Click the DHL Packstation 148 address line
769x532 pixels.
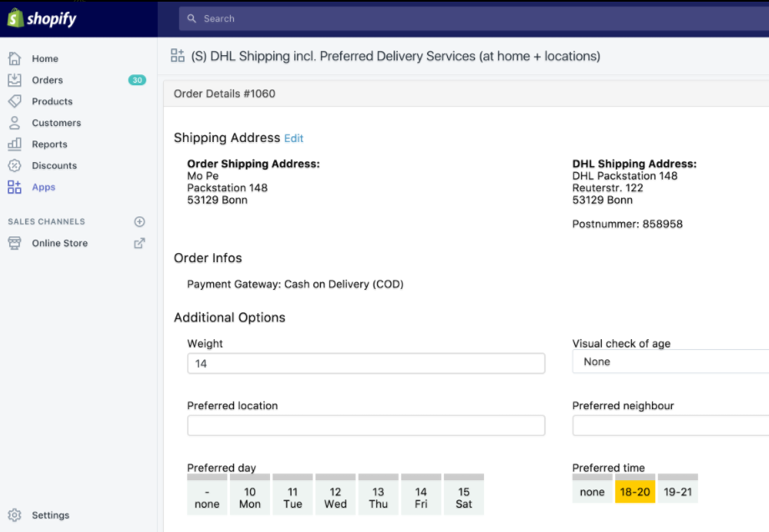tap(625, 176)
